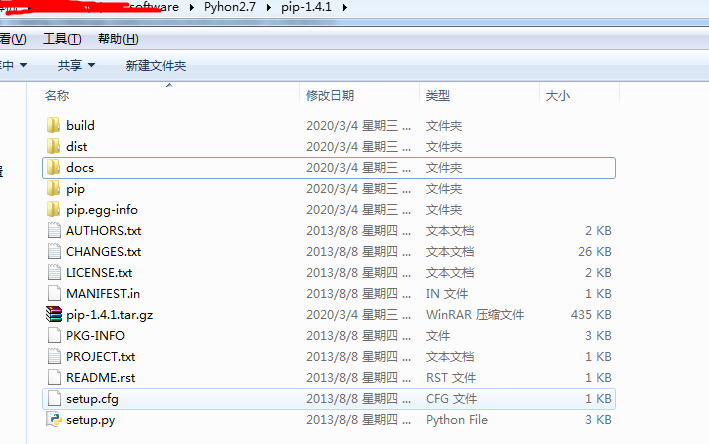Open the 共享 dropdown
Image resolution: width=709 pixels, height=444 pixels.
(x=76, y=66)
